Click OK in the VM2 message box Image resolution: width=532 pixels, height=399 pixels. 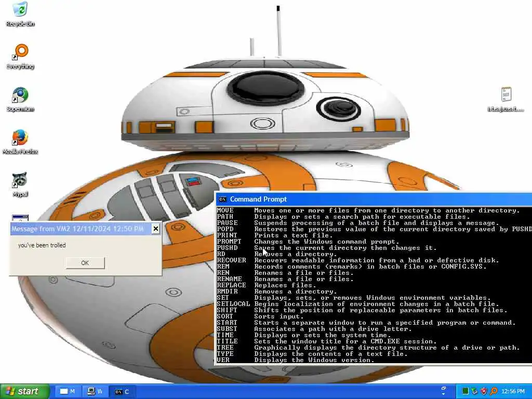[85, 263]
